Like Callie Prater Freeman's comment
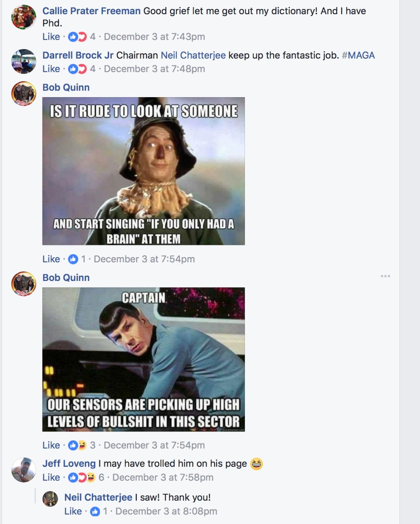The width and height of the screenshot is (420, 524). tap(51, 37)
